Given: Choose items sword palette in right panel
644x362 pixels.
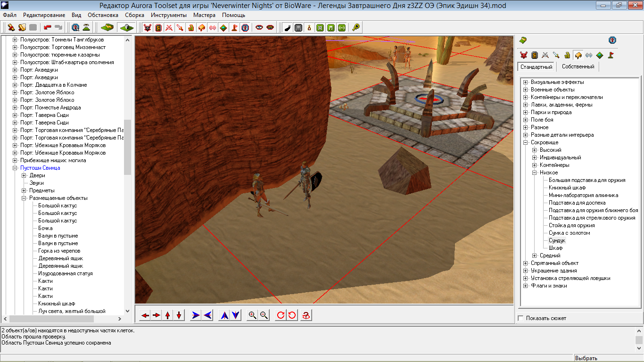Looking at the screenshot, I should tap(556, 55).
